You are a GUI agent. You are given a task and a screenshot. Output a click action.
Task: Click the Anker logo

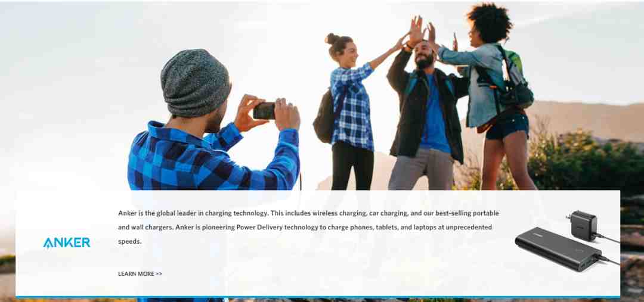pos(67,243)
